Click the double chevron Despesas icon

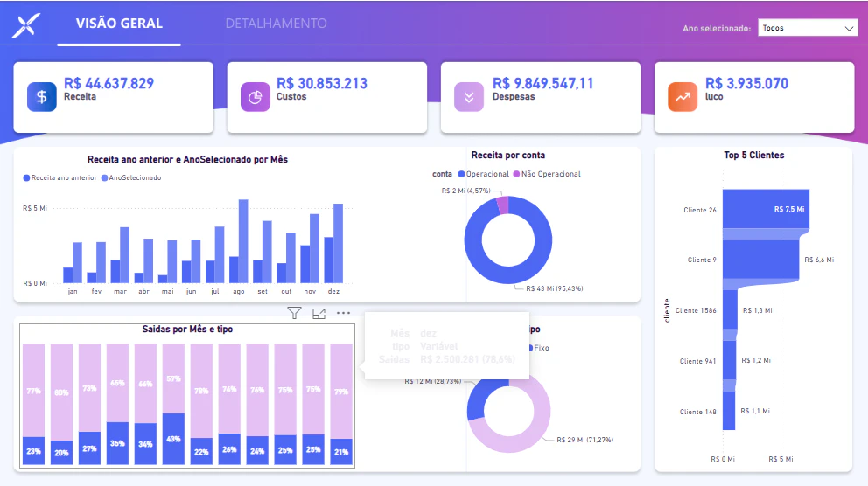pyautogui.click(x=469, y=97)
